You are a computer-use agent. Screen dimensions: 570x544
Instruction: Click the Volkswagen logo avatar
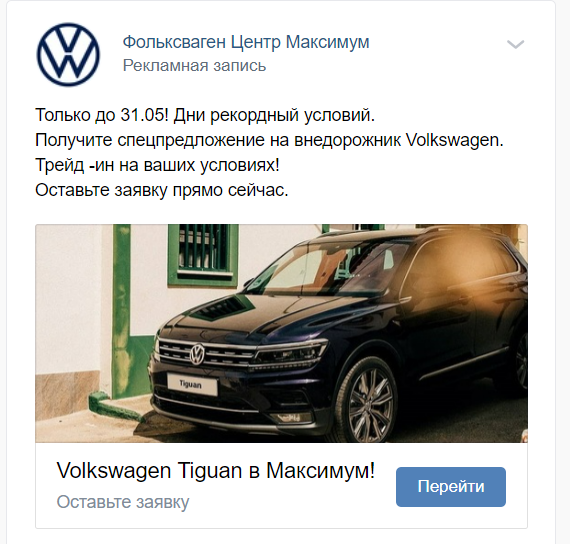pos(68,55)
